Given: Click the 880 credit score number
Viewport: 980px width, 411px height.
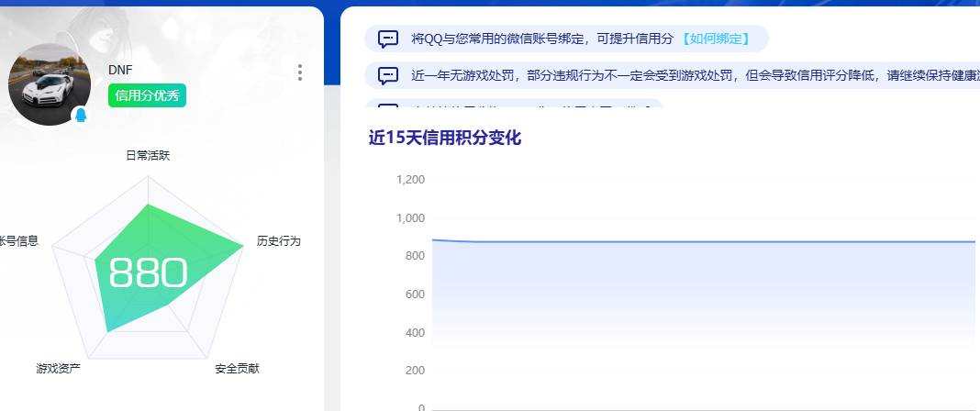Looking at the screenshot, I should coord(148,273).
